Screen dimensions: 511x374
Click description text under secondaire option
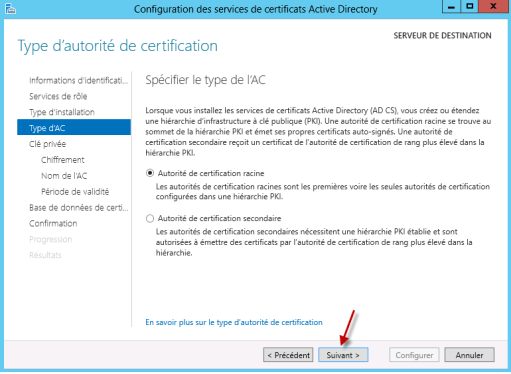pos(314,242)
